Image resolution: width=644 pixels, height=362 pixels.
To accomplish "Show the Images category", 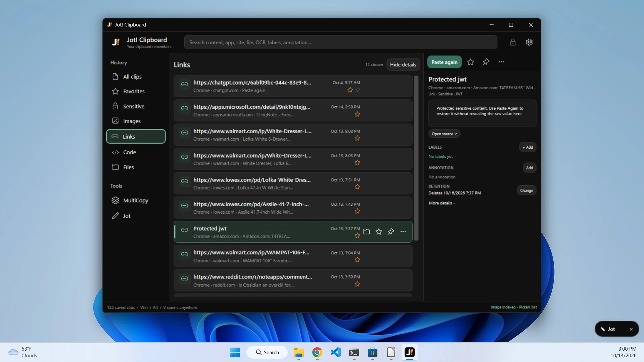I will (136, 121).
